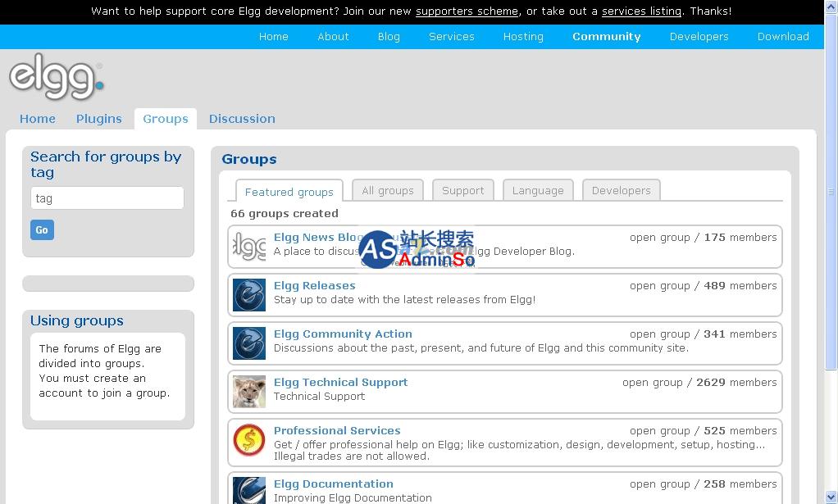Click '489 members' in Elgg Releases row
This screenshot has width=838, height=504.
tap(740, 286)
